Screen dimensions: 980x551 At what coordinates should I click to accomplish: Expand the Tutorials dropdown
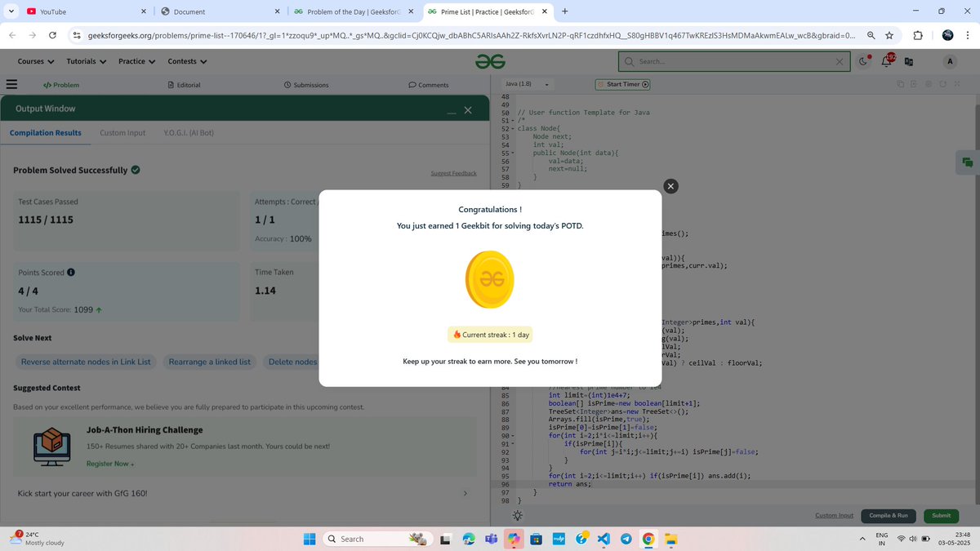[86, 61]
